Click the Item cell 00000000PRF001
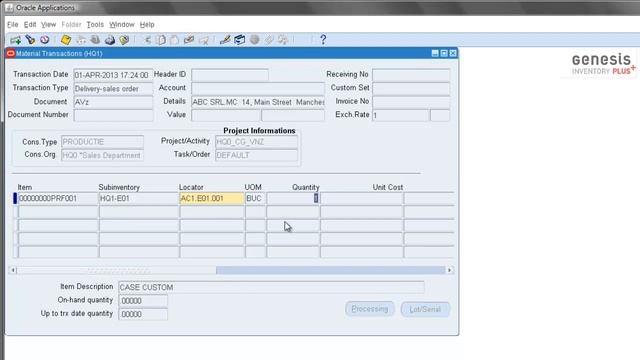 tap(58, 198)
